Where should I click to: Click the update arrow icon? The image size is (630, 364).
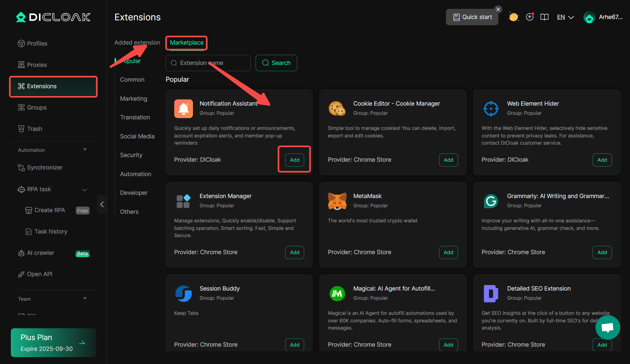point(530,17)
